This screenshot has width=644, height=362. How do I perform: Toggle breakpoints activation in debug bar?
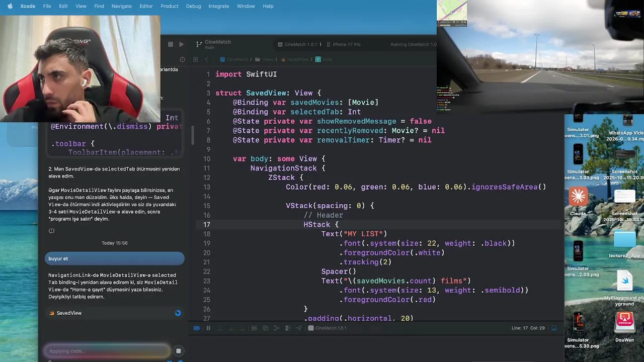pos(197,328)
